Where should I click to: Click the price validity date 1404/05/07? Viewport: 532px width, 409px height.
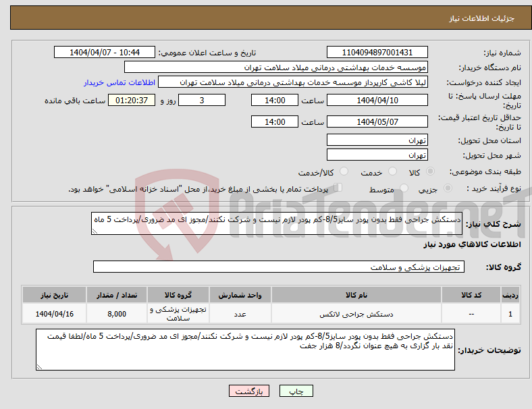tap(377, 121)
